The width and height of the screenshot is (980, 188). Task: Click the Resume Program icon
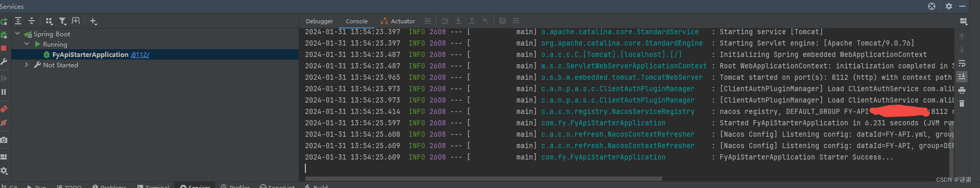pyautogui.click(x=4, y=79)
